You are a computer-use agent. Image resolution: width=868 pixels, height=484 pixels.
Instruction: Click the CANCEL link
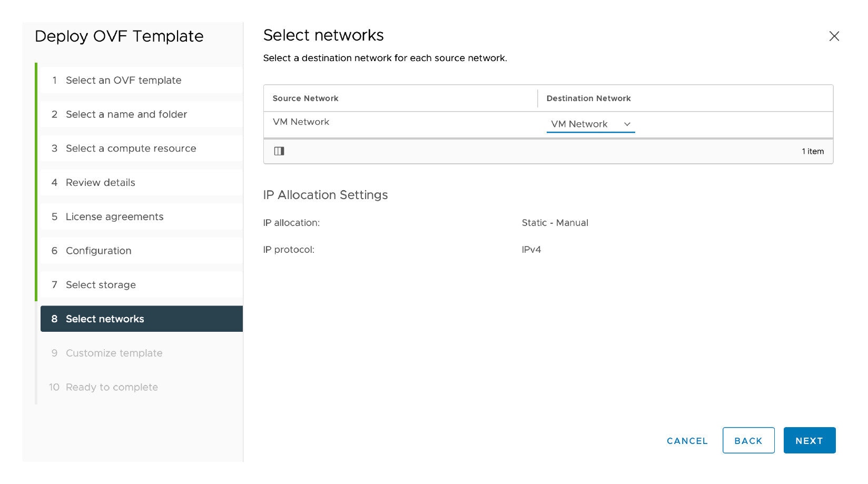687,441
